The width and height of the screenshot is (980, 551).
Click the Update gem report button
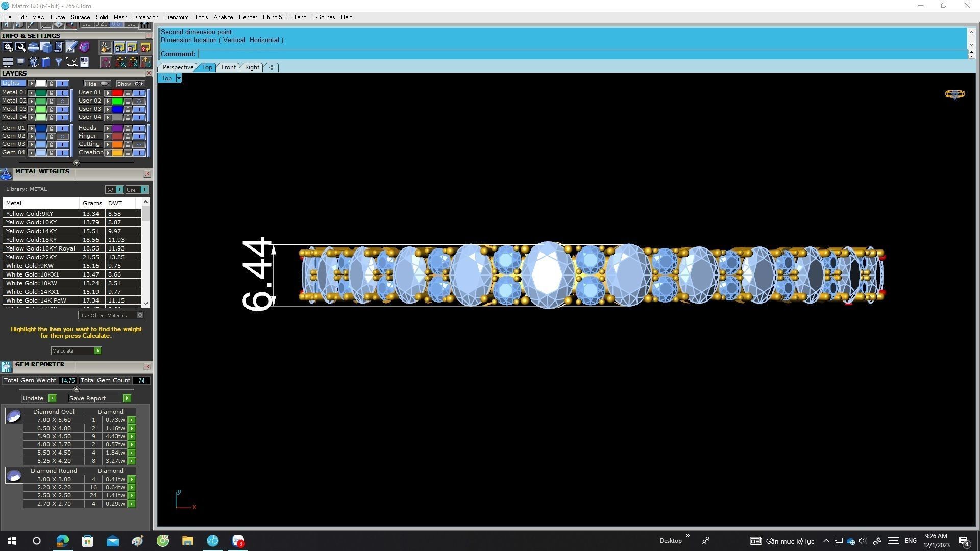(39, 398)
